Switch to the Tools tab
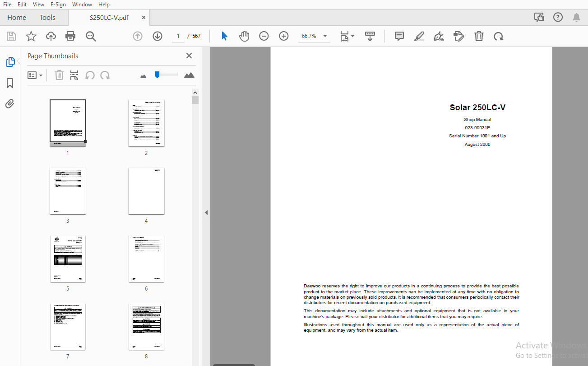Image resolution: width=588 pixels, height=366 pixels. click(47, 17)
